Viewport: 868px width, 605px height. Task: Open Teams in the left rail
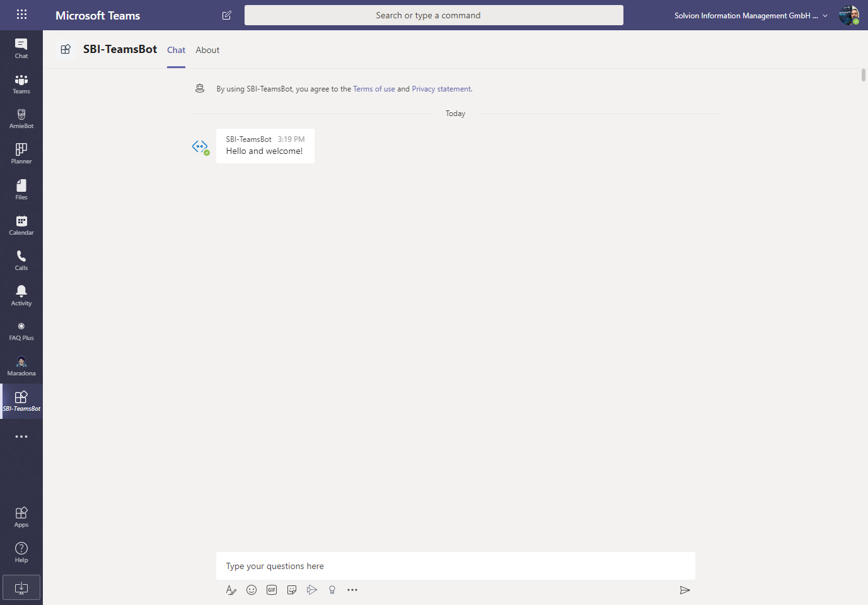pyautogui.click(x=21, y=83)
